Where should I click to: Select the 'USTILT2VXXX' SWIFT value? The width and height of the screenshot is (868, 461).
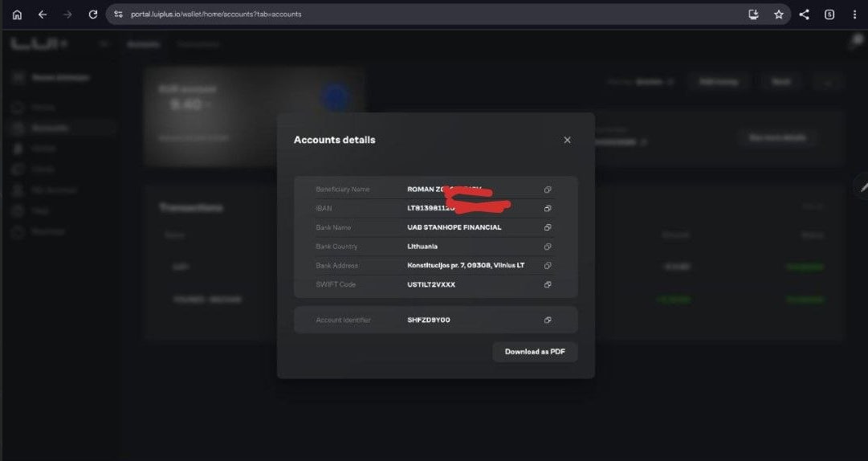pos(431,284)
